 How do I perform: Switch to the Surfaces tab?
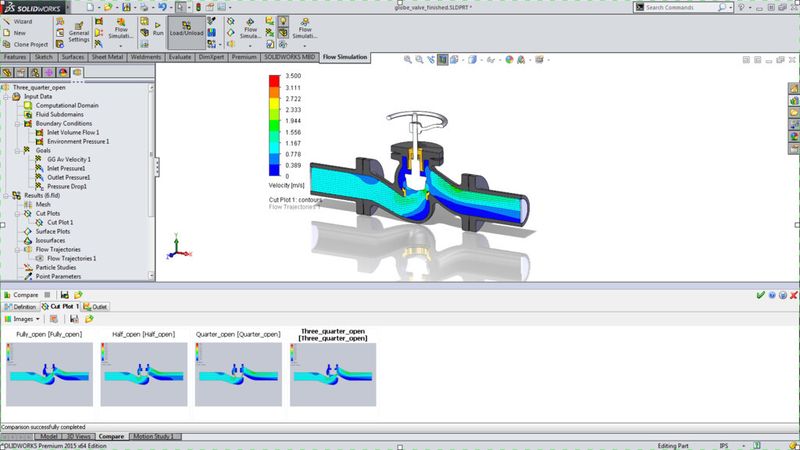(x=73, y=57)
